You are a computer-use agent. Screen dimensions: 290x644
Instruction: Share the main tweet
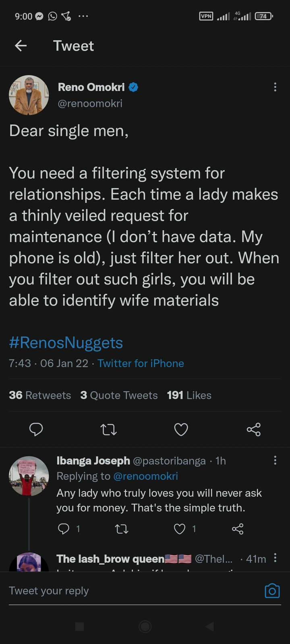click(254, 430)
